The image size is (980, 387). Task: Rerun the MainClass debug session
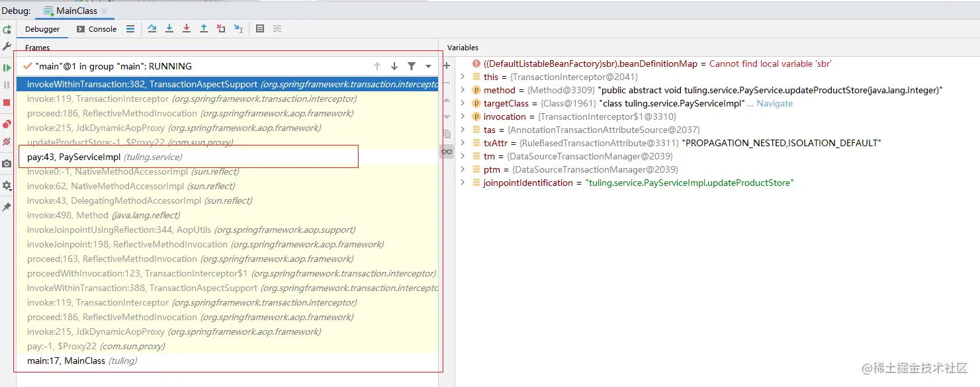pos(7,29)
